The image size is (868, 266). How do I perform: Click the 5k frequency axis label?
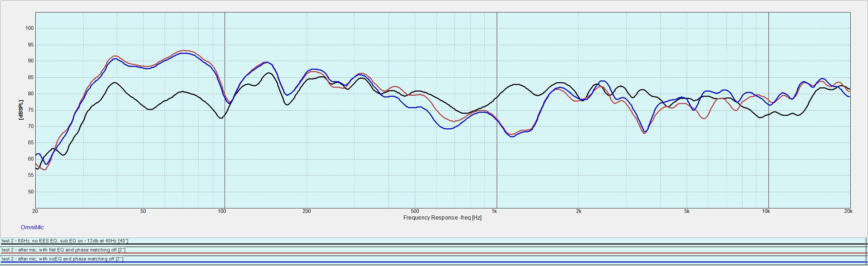pyautogui.click(x=687, y=211)
